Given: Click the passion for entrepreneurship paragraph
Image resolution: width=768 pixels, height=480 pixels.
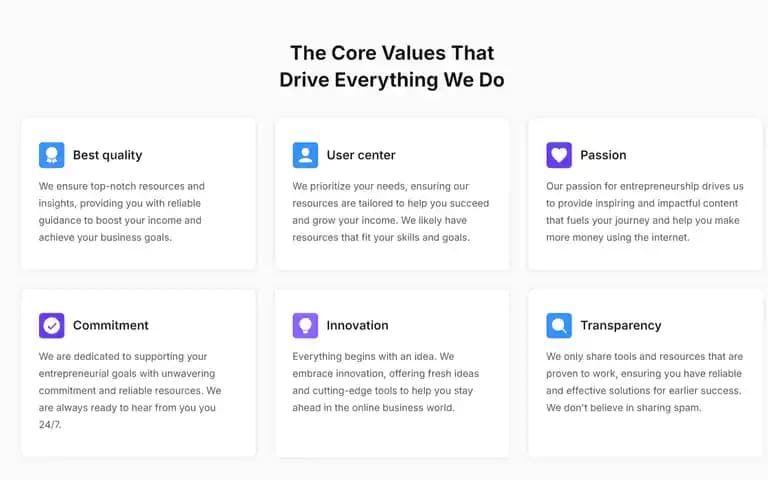Looking at the screenshot, I should 645,212.
